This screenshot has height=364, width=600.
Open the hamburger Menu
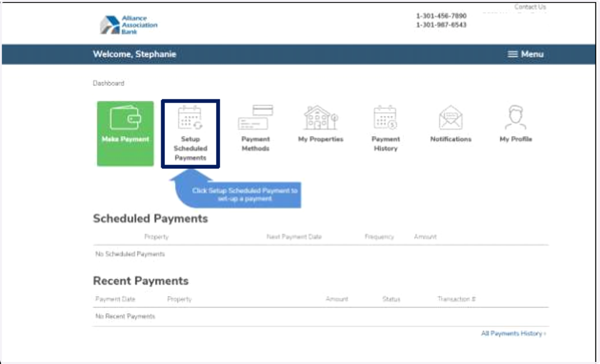point(525,54)
